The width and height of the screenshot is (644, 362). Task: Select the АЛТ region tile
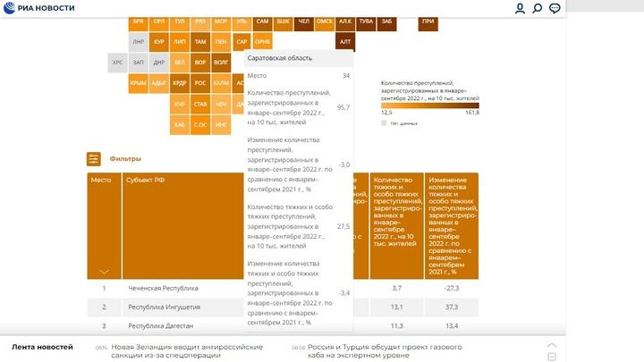345,41
